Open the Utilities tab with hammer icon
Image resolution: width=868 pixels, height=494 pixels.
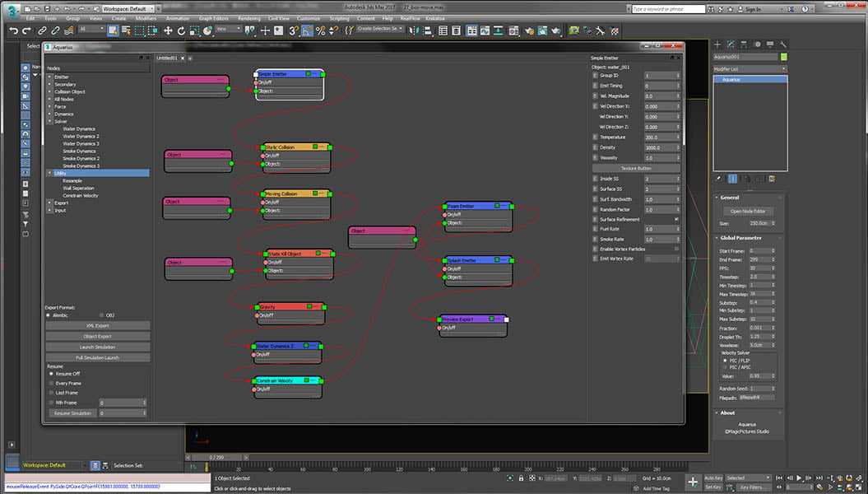click(x=782, y=44)
